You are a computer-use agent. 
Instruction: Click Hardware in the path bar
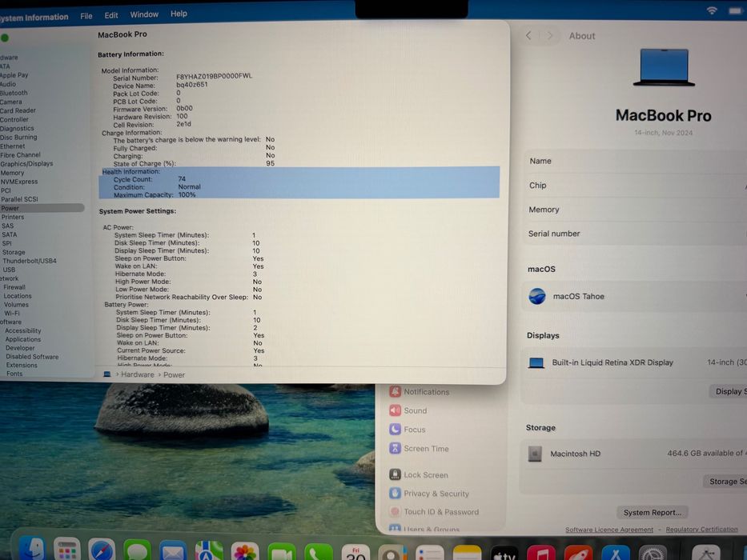click(137, 374)
